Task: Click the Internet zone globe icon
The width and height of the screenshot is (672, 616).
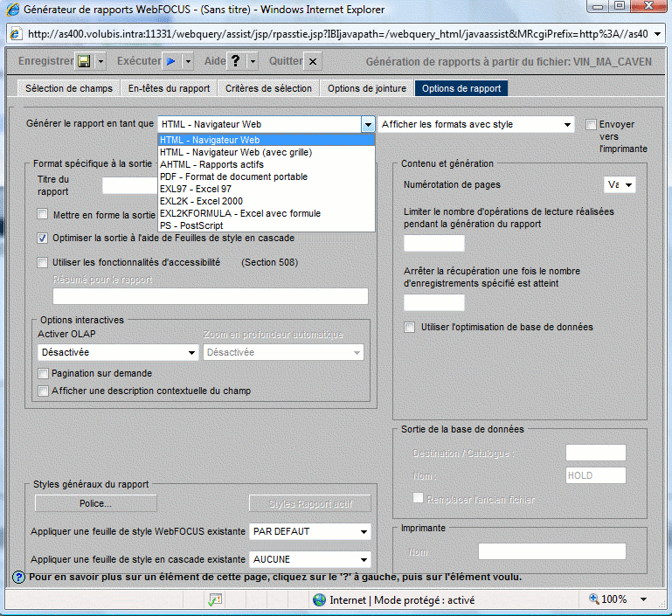Action: tap(319, 599)
